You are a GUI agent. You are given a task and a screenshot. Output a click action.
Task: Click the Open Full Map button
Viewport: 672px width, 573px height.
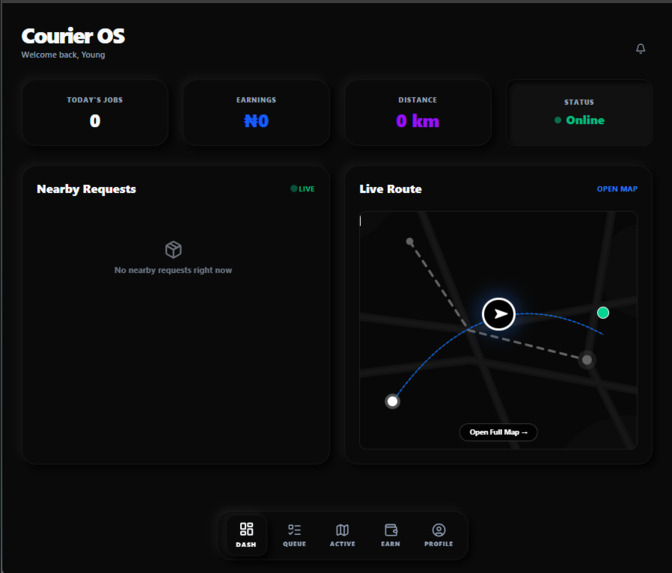coord(498,432)
